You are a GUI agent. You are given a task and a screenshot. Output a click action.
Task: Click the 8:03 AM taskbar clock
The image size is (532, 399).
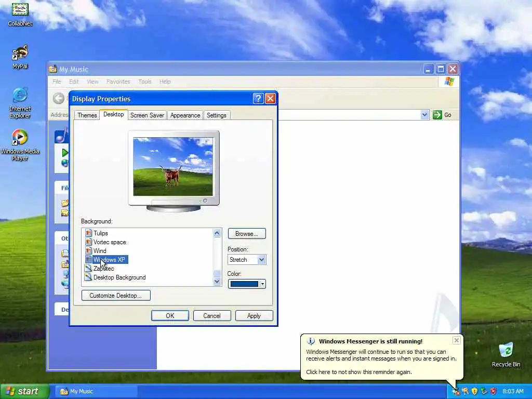coord(513,391)
